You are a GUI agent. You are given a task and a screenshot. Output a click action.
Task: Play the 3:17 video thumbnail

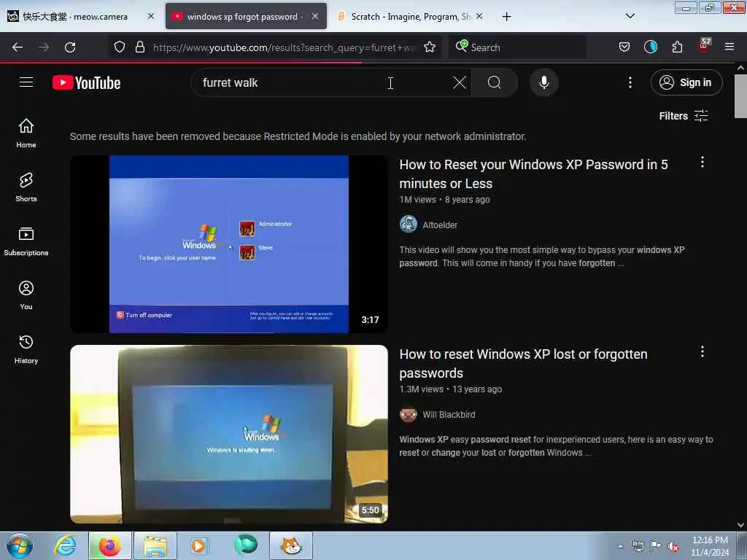point(228,244)
